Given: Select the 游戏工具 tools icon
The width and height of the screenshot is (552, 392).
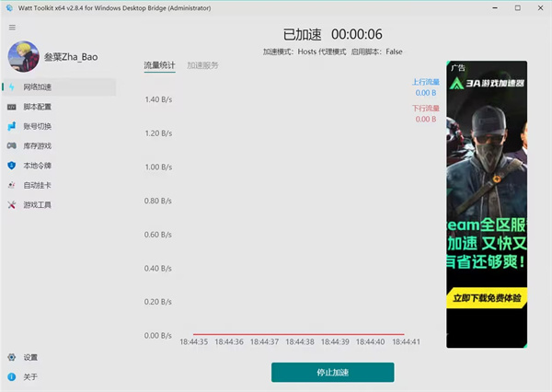Looking at the screenshot, I should (x=12, y=205).
